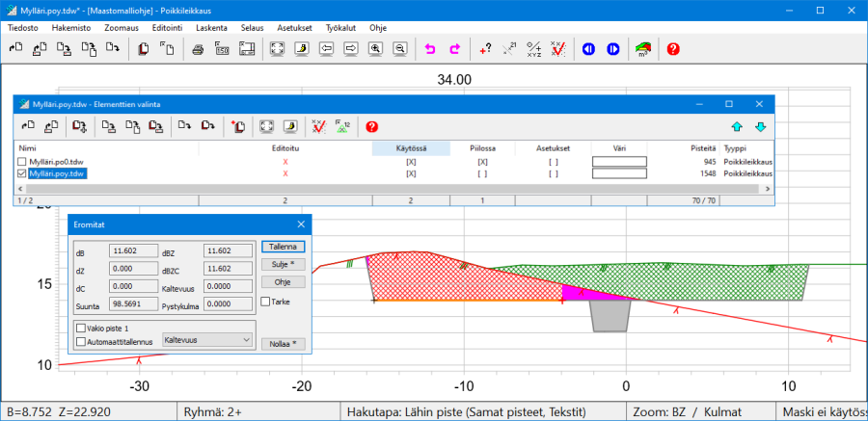Click the blue next cross-section arrow icon
Image resolution: width=868 pixels, height=421 pixels.
(x=612, y=48)
